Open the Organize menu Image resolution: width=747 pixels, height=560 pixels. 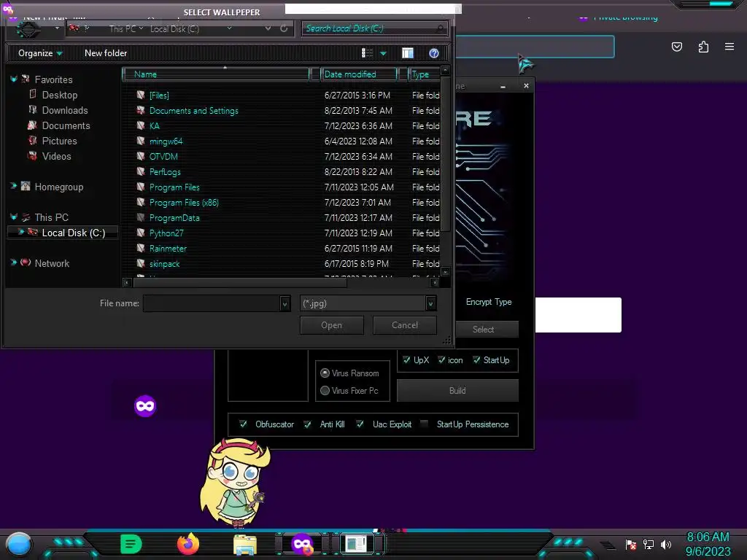click(x=40, y=53)
